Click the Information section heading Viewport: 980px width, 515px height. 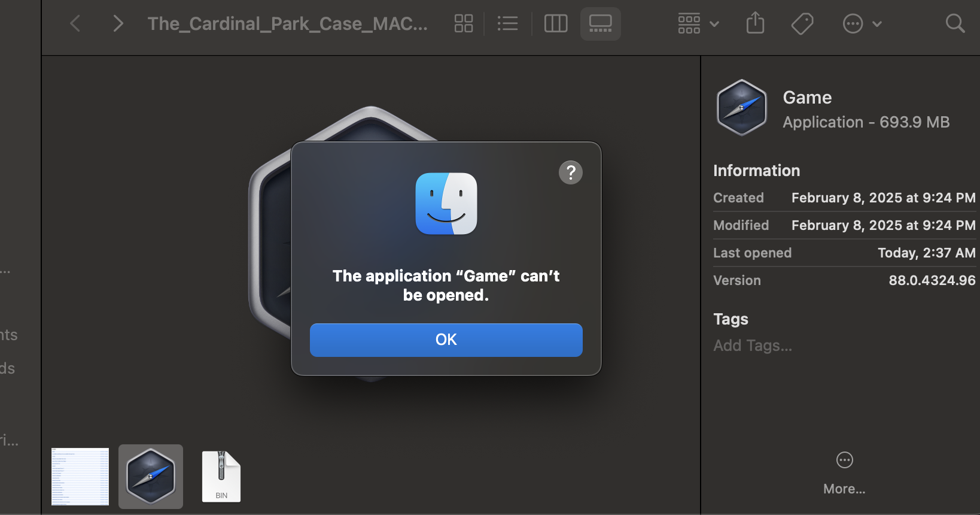[756, 171]
